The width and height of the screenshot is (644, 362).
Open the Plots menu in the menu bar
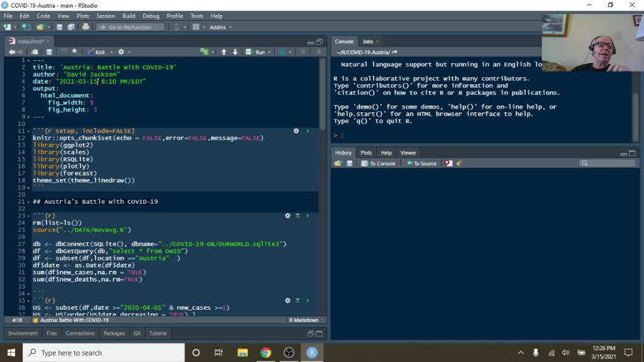pos(82,16)
